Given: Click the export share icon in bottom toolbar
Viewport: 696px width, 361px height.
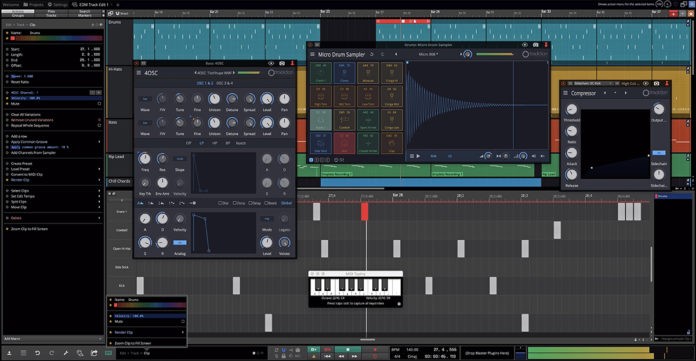Looking at the screenshot, I should [94, 353].
